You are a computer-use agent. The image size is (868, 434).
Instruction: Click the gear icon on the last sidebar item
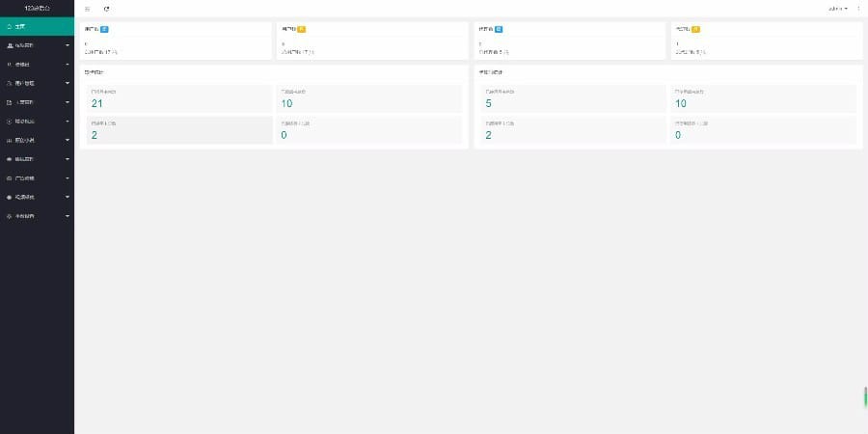click(x=9, y=216)
